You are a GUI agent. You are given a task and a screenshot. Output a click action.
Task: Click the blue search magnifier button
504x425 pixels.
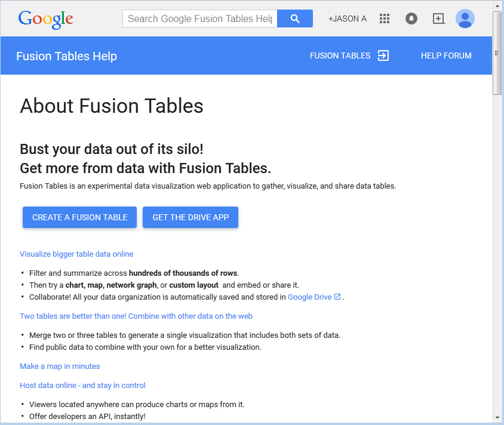coord(295,19)
